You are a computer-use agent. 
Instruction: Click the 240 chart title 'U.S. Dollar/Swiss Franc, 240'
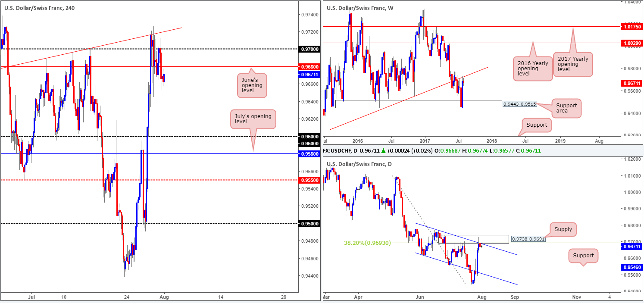click(40, 8)
